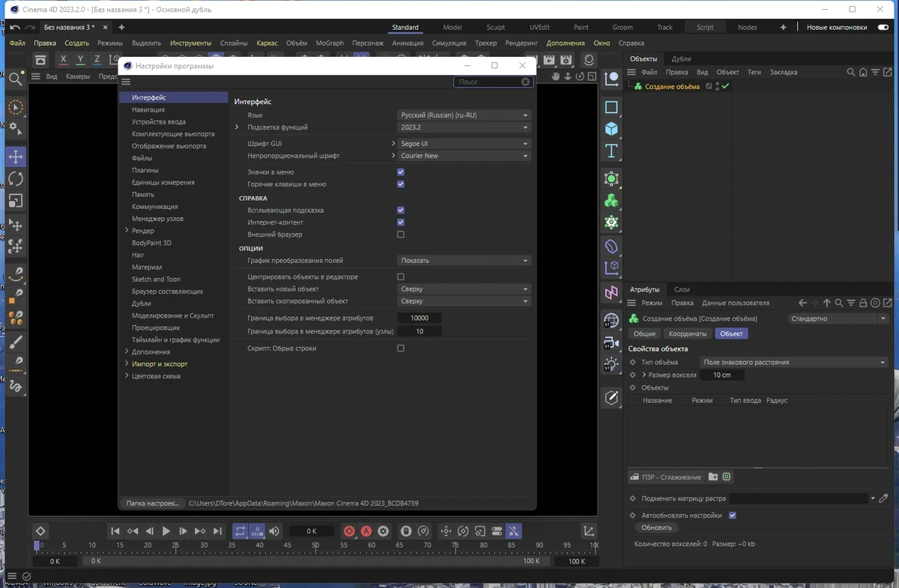Toggle the Интернет-контент checkbox
The height and width of the screenshot is (588, 899).
(401, 222)
